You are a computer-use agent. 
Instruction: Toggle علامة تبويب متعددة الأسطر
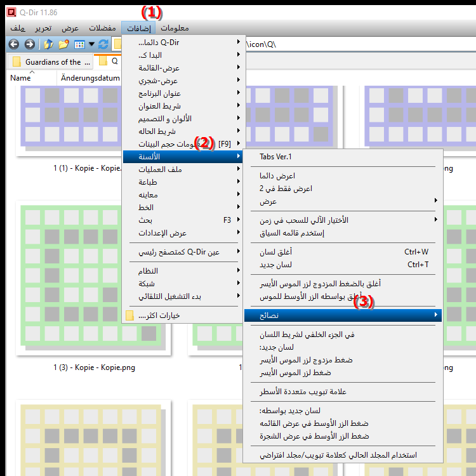click(x=343, y=392)
